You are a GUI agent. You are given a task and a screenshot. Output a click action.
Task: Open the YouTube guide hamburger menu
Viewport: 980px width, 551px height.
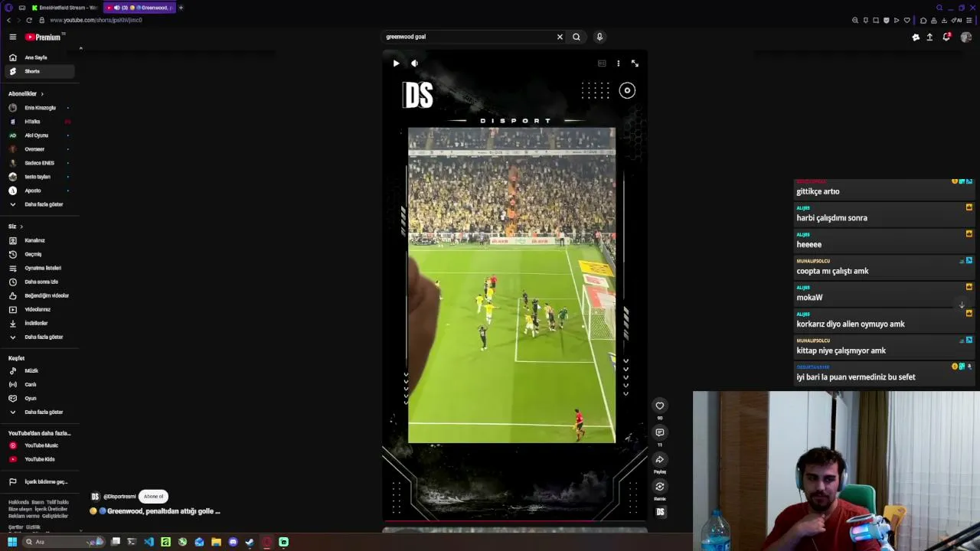click(x=12, y=37)
